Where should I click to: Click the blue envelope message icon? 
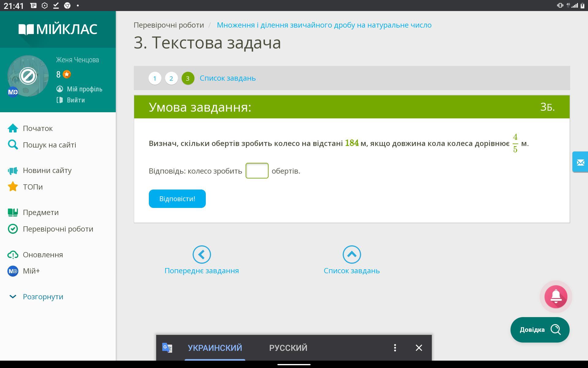coord(580,162)
